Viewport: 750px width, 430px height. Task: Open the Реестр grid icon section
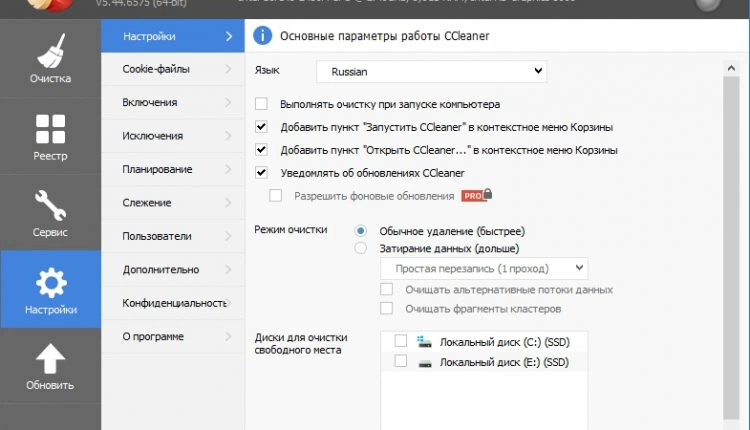pyautogui.click(x=50, y=134)
